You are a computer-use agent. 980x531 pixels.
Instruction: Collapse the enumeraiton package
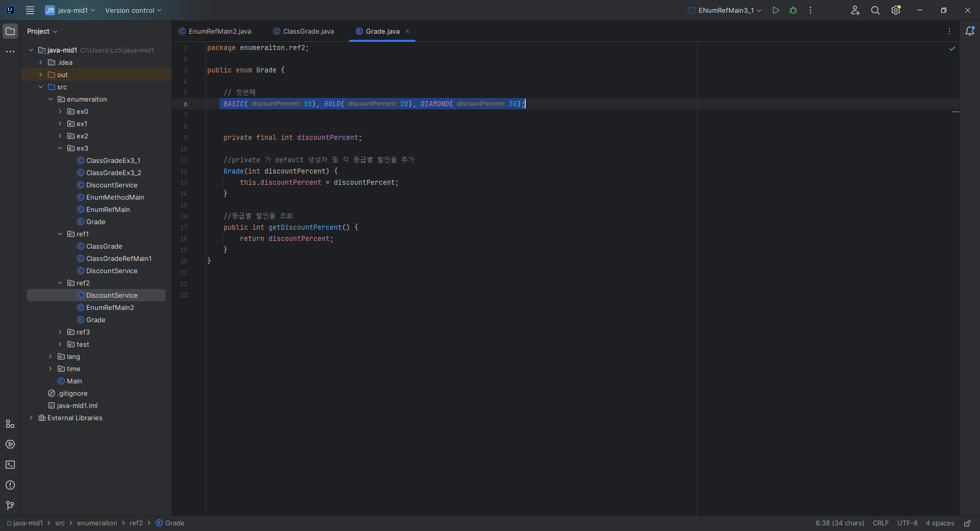pyautogui.click(x=51, y=99)
